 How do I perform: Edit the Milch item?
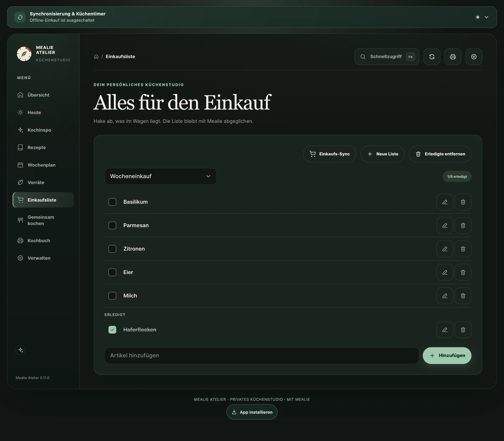pos(445,296)
